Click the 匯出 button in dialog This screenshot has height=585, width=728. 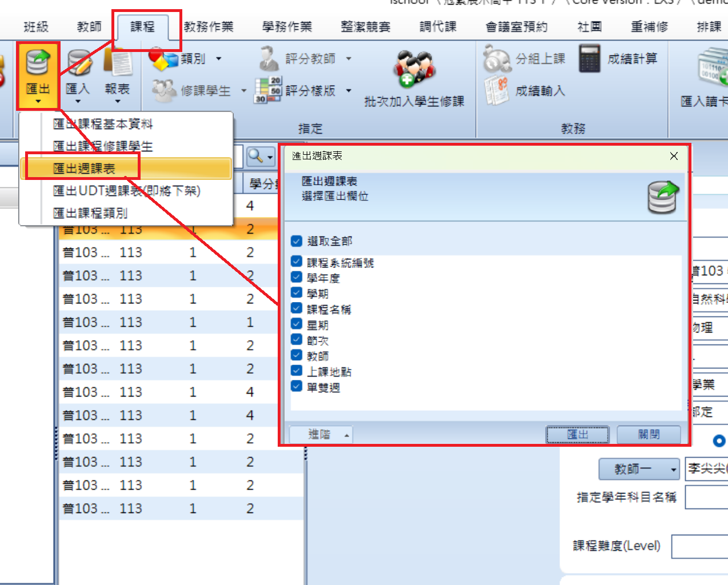coord(577,435)
